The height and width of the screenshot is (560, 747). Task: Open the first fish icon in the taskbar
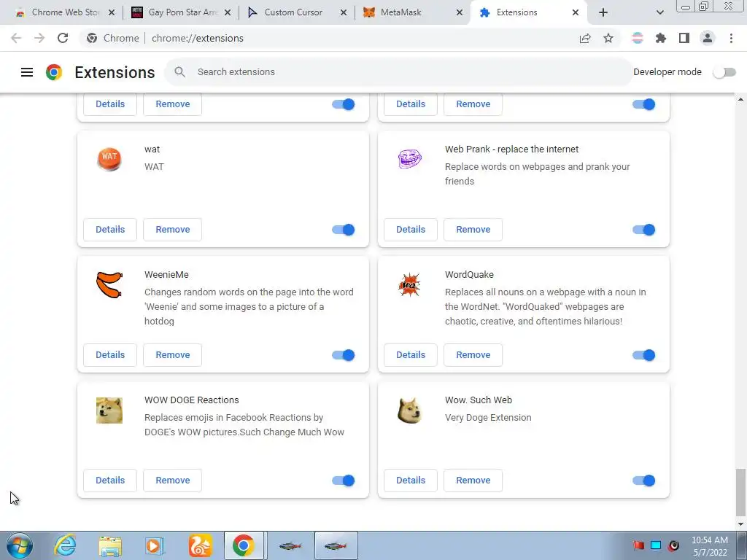pos(290,545)
